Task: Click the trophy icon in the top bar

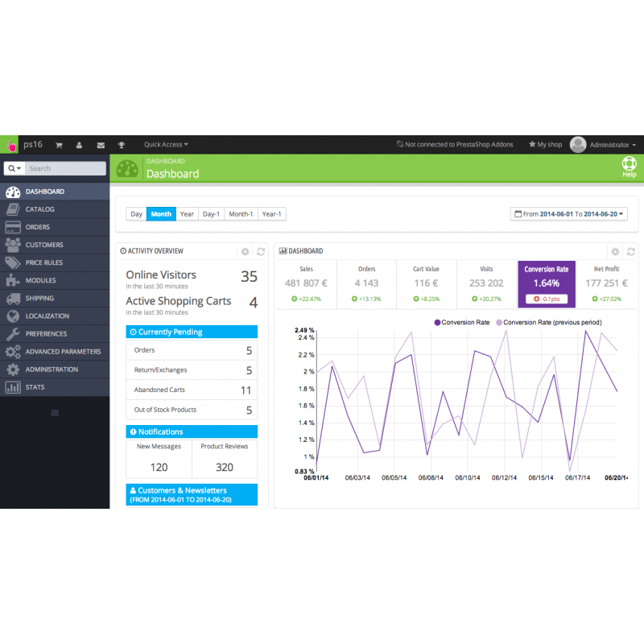Action: point(121,144)
